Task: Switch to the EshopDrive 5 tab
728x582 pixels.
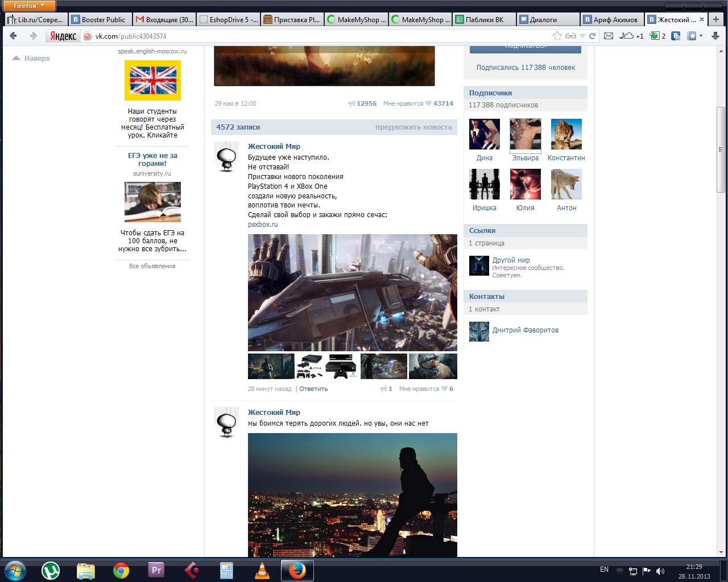Action: 229,19
